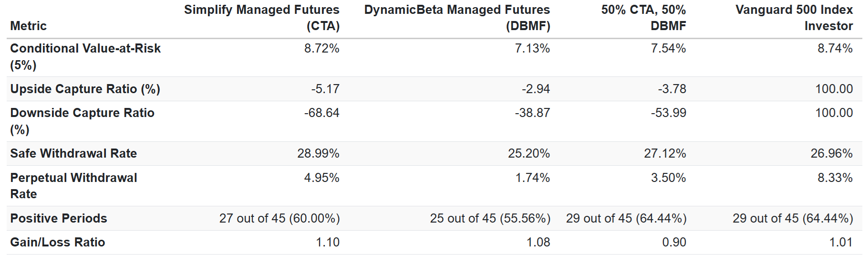Screen dimensions: 868x256
Task: Select the Simplify Managed Futures (CTA) header
Action: pyautogui.click(x=262, y=18)
